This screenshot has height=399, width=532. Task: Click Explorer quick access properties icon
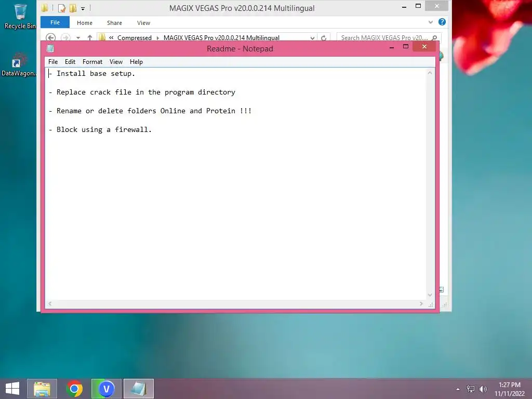click(61, 8)
